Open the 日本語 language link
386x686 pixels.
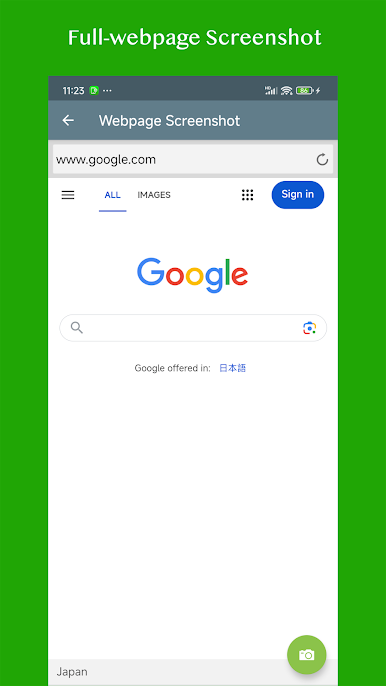click(232, 368)
